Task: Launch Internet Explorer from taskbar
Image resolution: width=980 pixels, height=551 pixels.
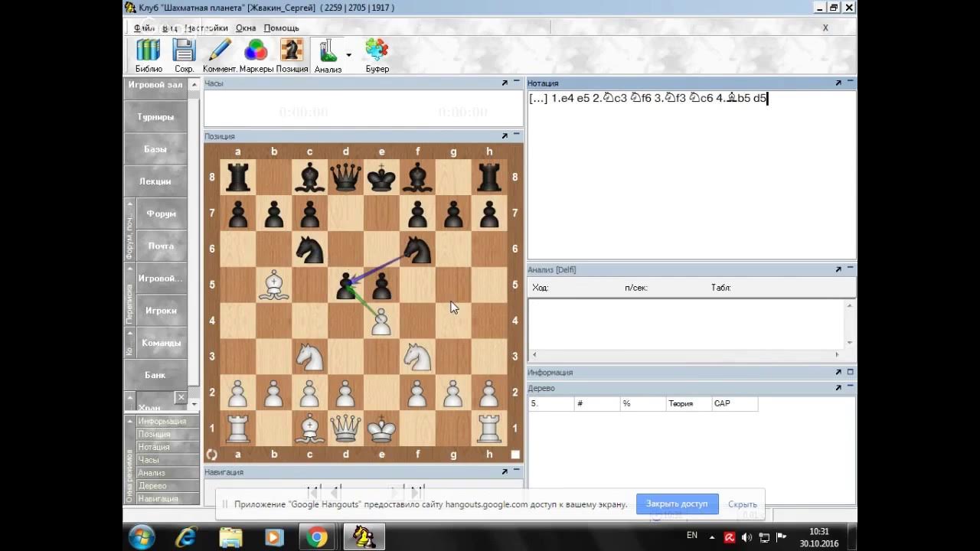Action: tap(186, 537)
